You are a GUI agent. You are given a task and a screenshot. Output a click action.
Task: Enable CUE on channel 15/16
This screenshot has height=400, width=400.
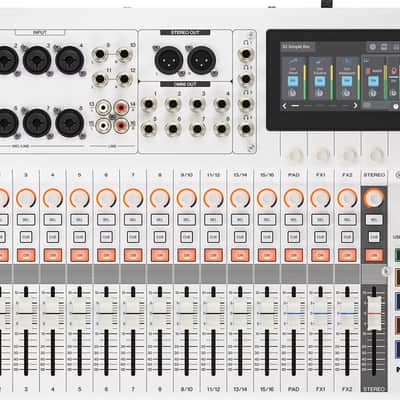267,237
